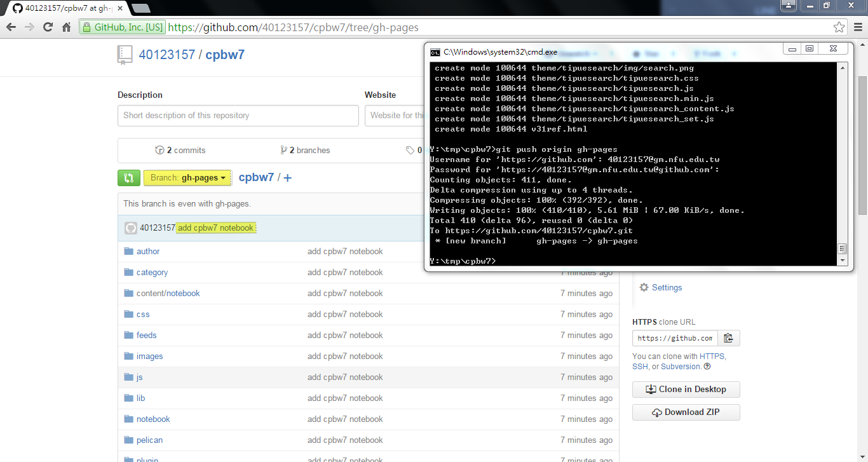This screenshot has height=462, width=868.
Task: Open the latest commit 'add cpbw7 notebook'
Action: tap(216, 228)
